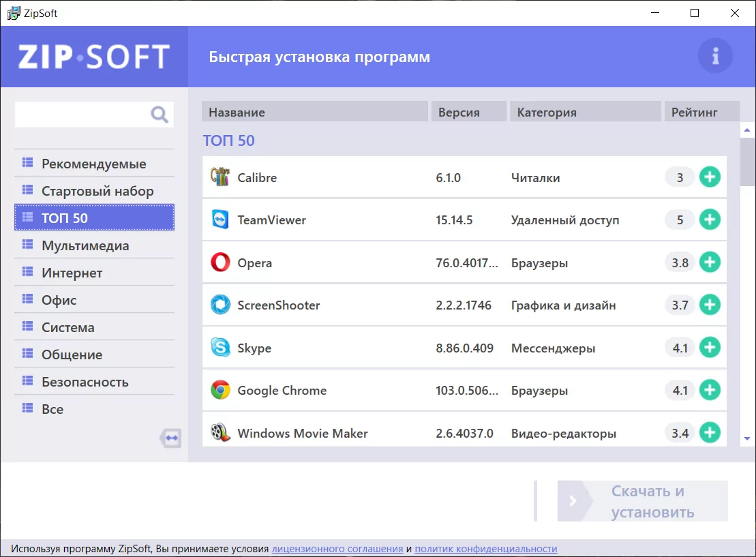Click TeamViewer rating value 5

680,220
